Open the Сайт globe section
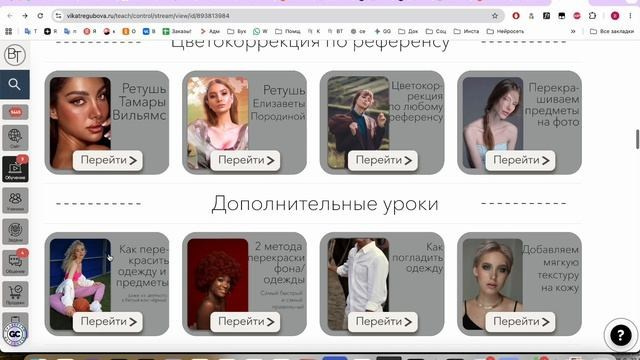Viewport: 640px width, 360px height. (15, 138)
